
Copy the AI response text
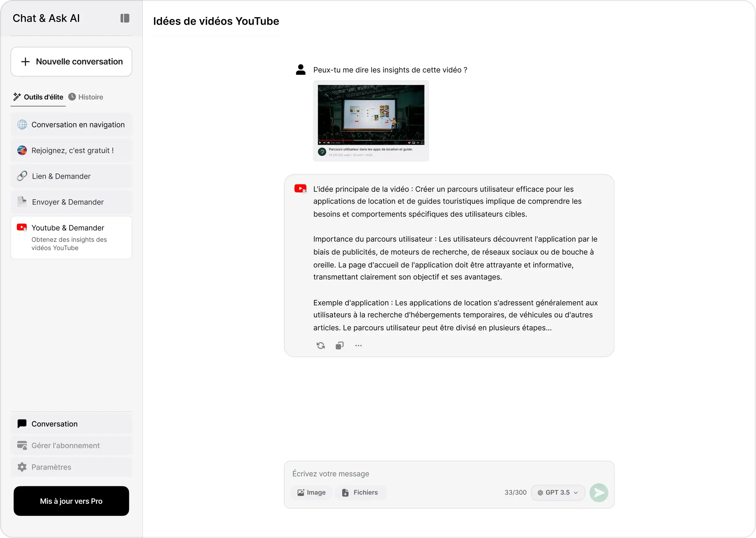(339, 346)
